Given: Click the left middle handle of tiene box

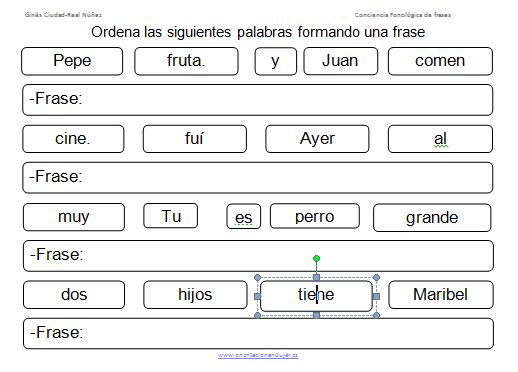Looking at the screenshot, I should click(257, 296).
